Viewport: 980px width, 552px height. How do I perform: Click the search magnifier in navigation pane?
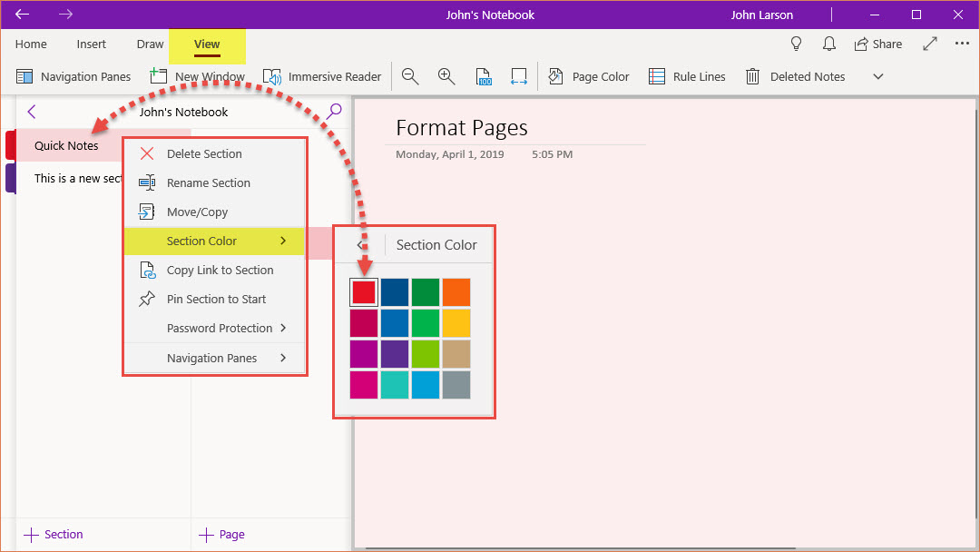(x=335, y=111)
